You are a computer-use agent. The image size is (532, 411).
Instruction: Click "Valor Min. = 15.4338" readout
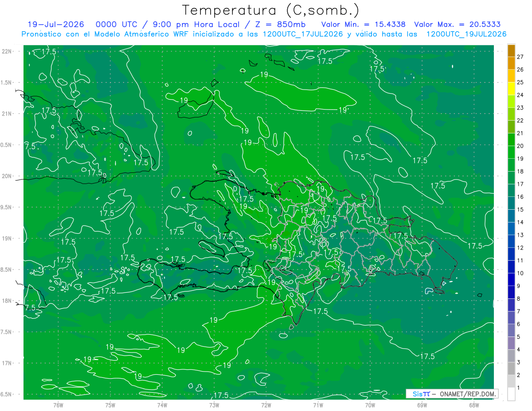point(364,24)
